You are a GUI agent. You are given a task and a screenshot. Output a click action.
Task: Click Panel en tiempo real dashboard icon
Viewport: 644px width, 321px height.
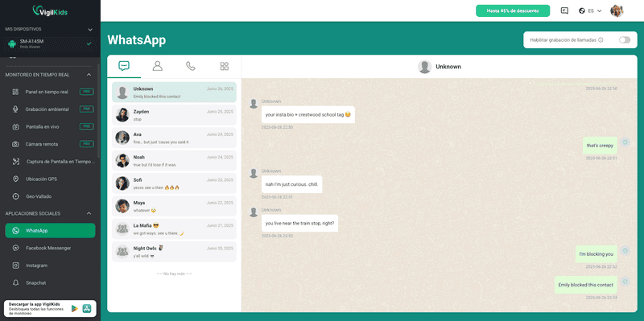(15, 92)
